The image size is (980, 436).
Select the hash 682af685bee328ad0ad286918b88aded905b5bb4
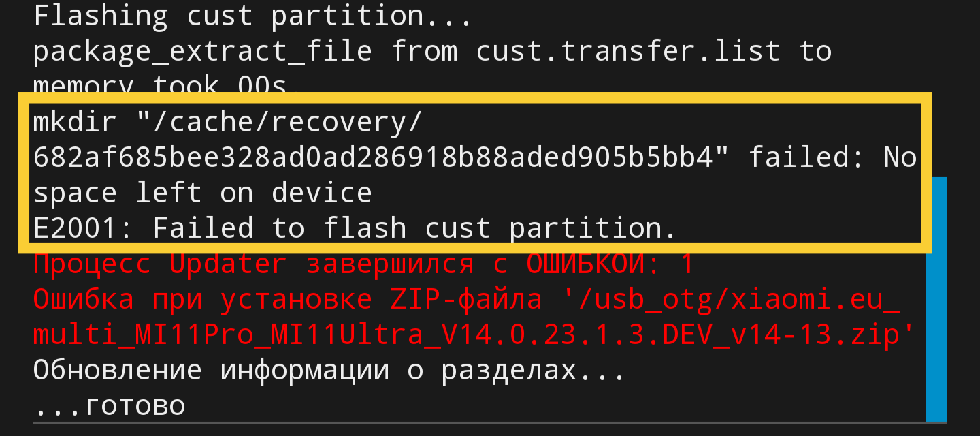click(372, 158)
